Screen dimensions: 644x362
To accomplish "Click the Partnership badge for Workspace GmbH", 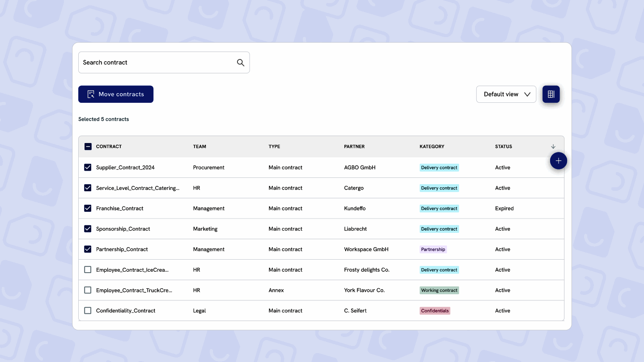I will pos(433,249).
